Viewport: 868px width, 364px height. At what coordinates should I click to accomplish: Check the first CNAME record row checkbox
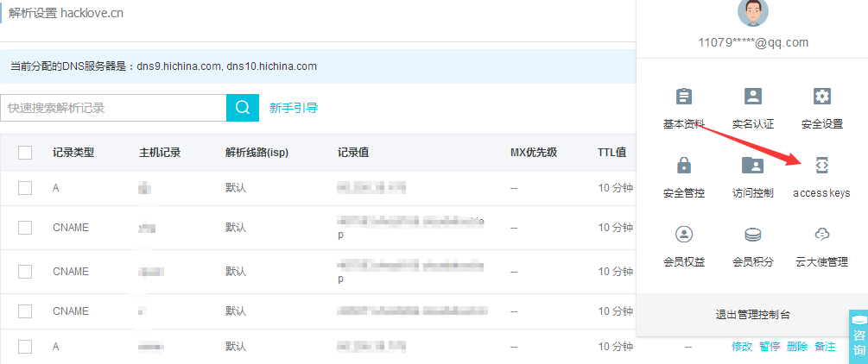[25, 228]
